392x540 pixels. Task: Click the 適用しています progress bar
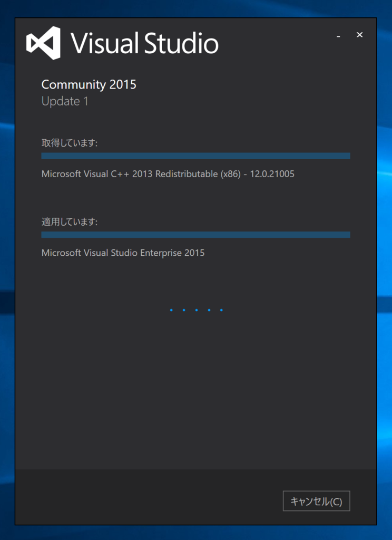click(196, 235)
